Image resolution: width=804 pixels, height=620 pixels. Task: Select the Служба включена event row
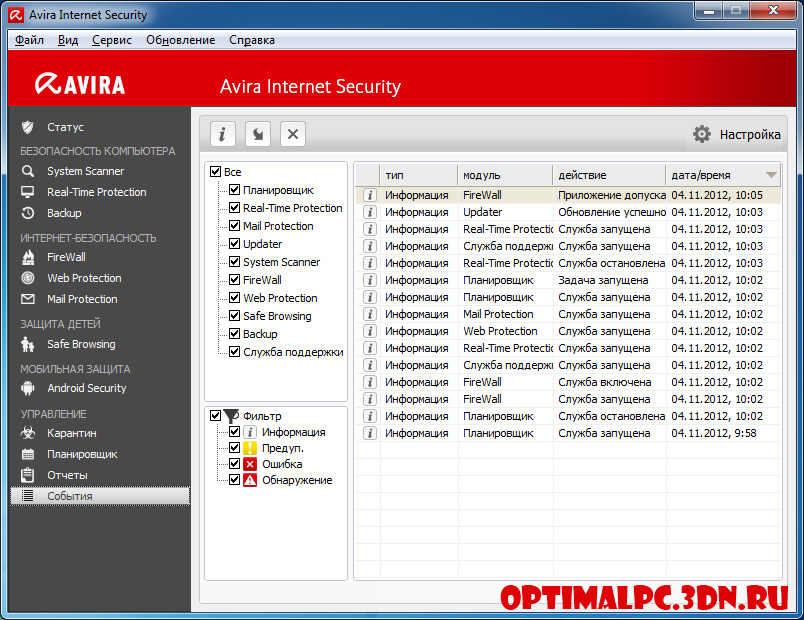coord(568,382)
